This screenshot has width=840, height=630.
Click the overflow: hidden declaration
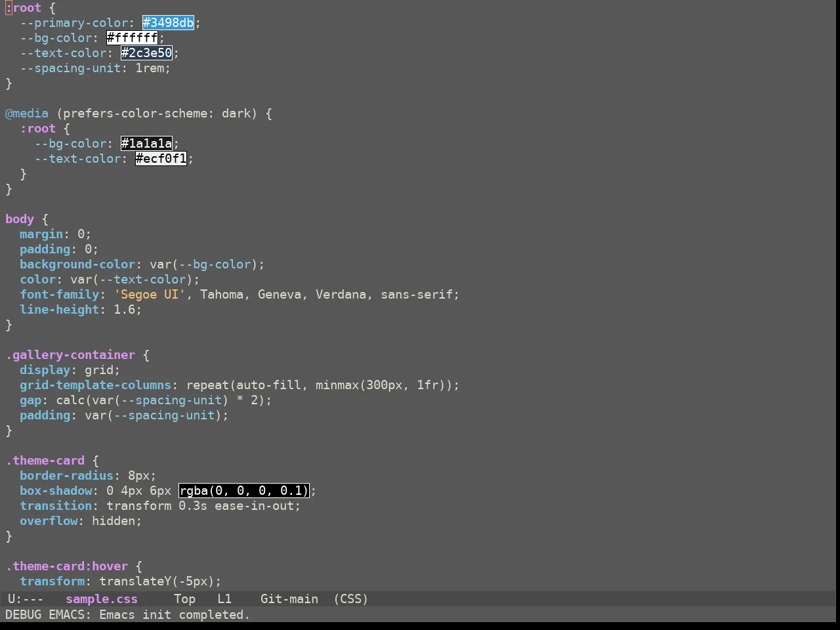[x=81, y=521]
